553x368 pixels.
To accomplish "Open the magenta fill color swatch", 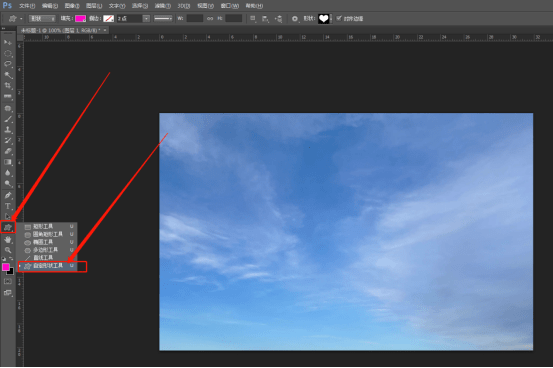I will [80, 18].
